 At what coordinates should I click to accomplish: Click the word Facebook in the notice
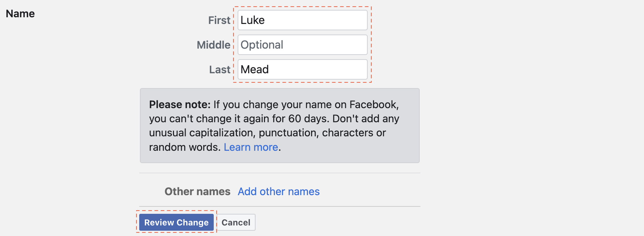pyautogui.click(x=373, y=105)
